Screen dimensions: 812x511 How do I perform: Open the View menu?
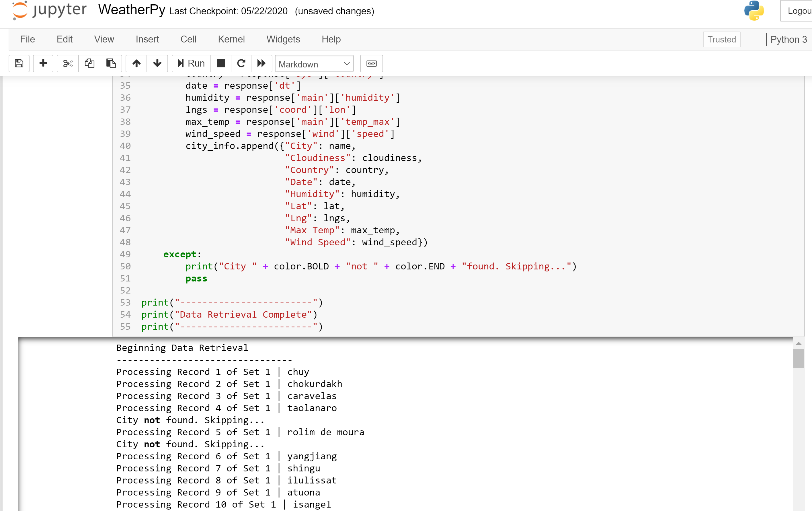[104, 39]
